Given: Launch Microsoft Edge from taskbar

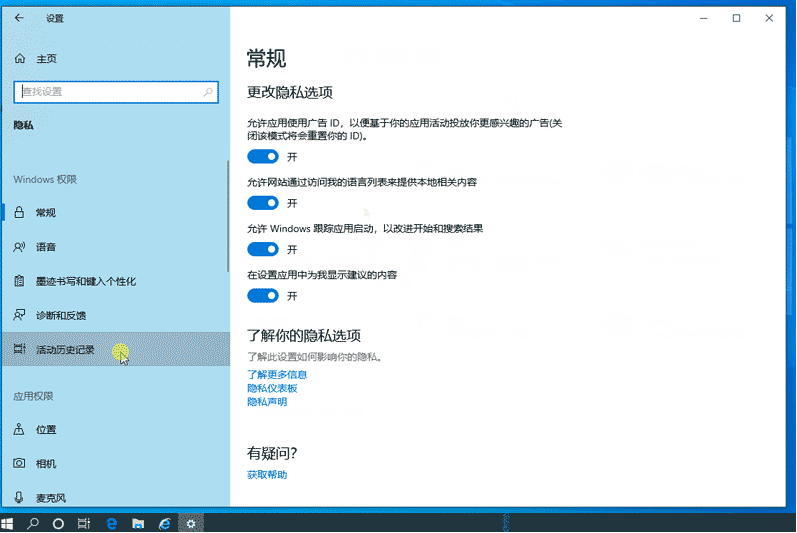Looking at the screenshot, I should [111, 523].
